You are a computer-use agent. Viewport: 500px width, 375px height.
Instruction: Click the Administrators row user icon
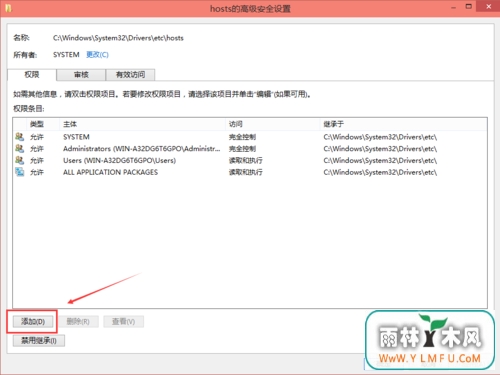pos(19,148)
